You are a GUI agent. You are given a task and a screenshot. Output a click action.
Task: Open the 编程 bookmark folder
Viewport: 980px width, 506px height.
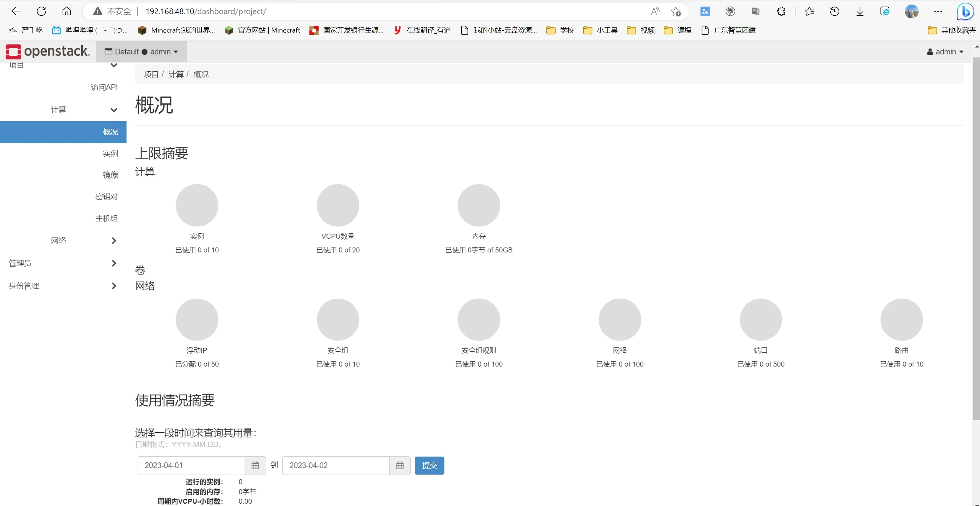(x=677, y=30)
